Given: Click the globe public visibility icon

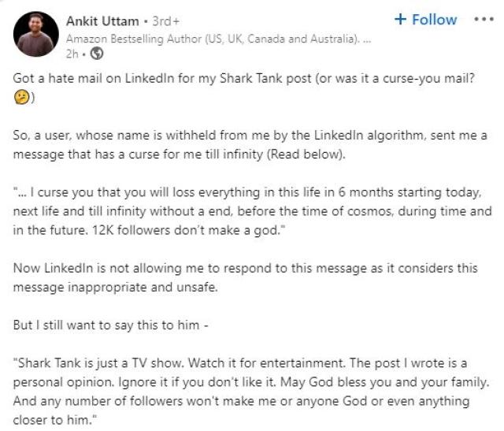Looking at the screenshot, I should (97, 54).
